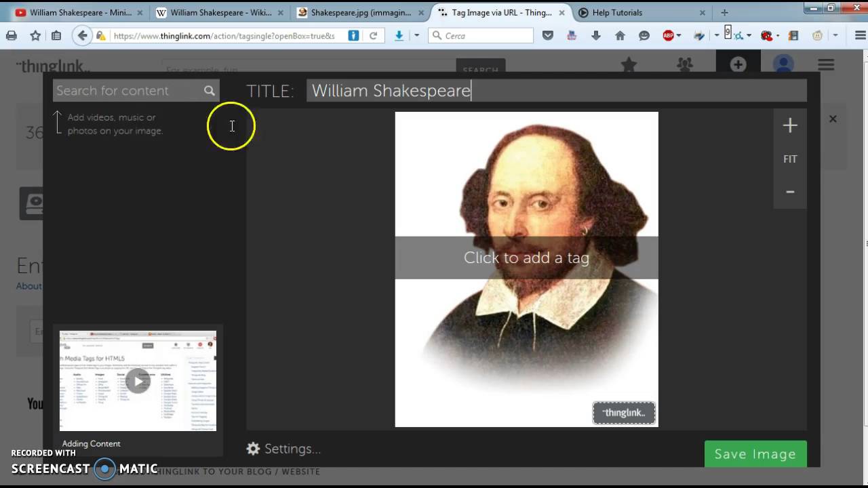Bookmark page with the star icon
This screenshot has height=488, width=868.
[35, 36]
